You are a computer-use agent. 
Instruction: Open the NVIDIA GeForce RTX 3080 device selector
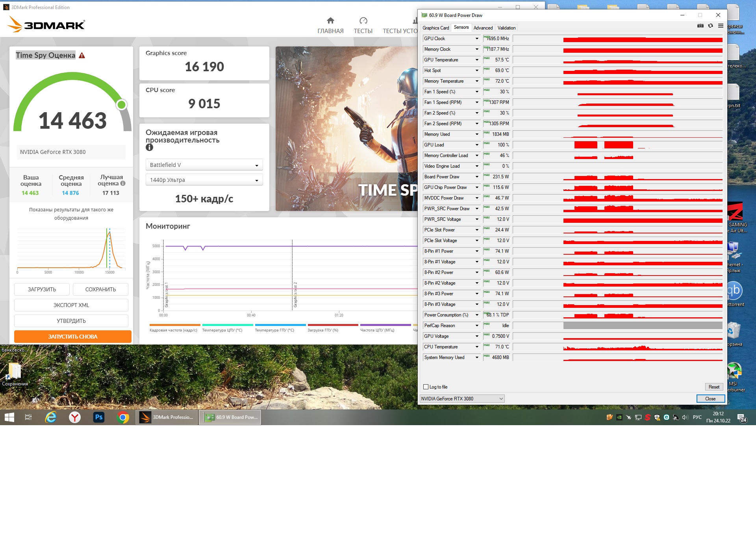(x=462, y=399)
